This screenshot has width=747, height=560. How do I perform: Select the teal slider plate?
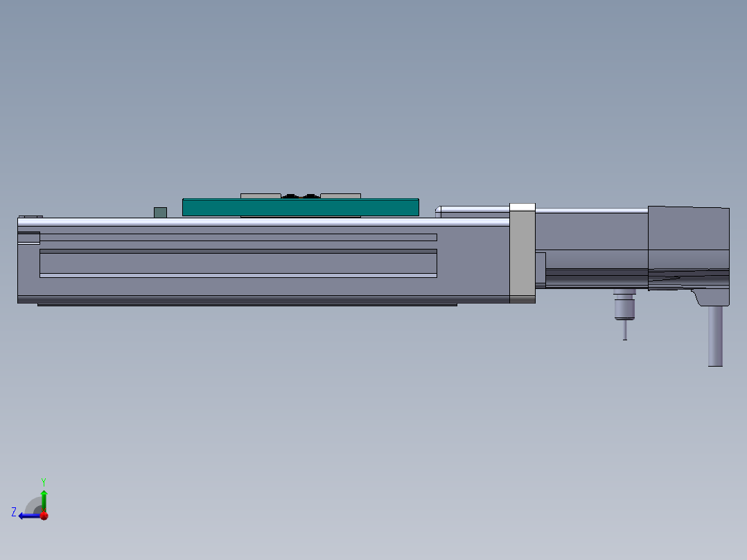coord(300,207)
